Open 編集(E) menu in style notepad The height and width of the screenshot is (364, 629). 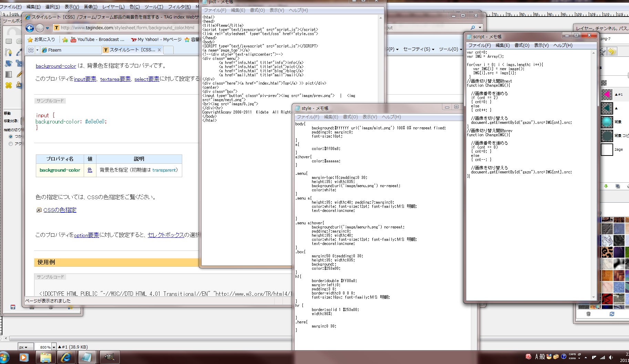point(331,117)
